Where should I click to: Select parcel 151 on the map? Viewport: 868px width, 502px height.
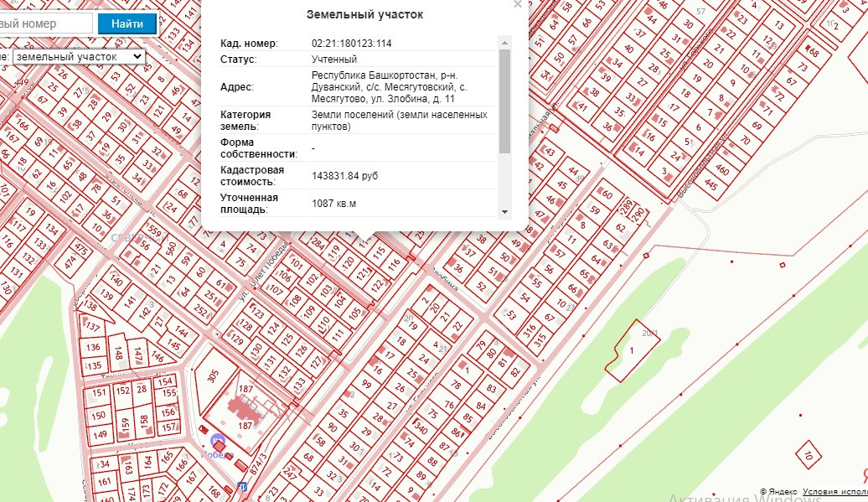[99, 393]
